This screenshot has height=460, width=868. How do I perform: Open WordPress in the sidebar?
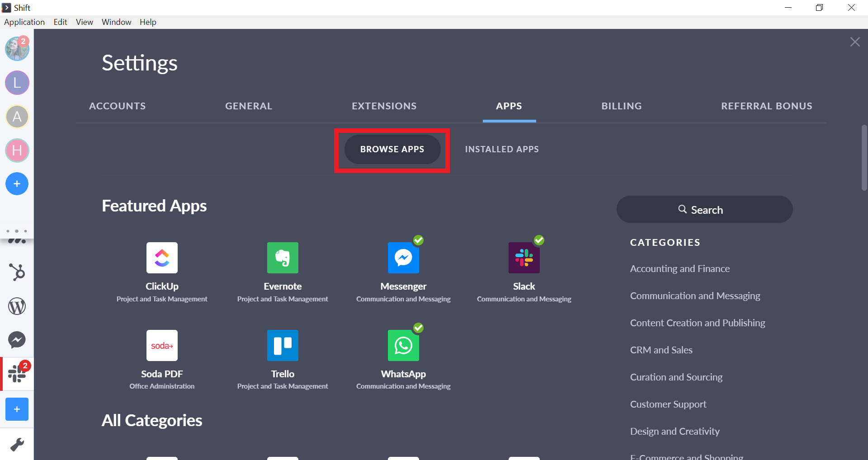[17, 306]
